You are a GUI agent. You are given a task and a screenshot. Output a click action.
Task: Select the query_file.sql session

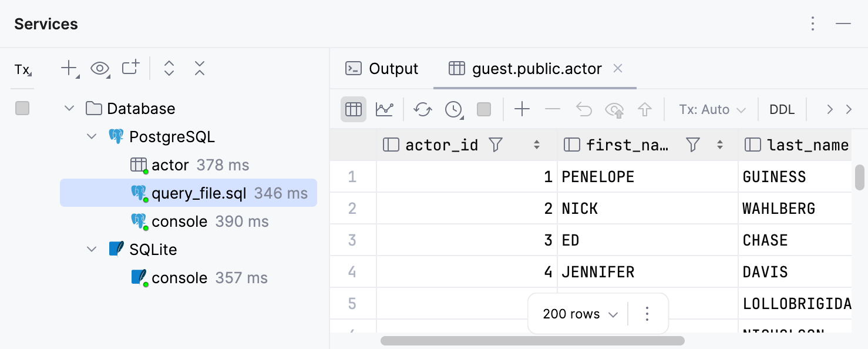[189, 193]
